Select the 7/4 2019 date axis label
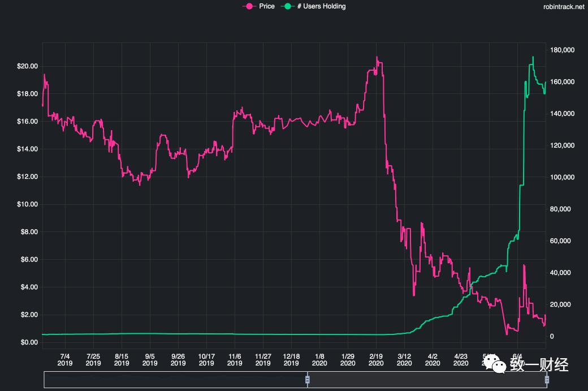Screen dimensions: 588x391 (65, 359)
